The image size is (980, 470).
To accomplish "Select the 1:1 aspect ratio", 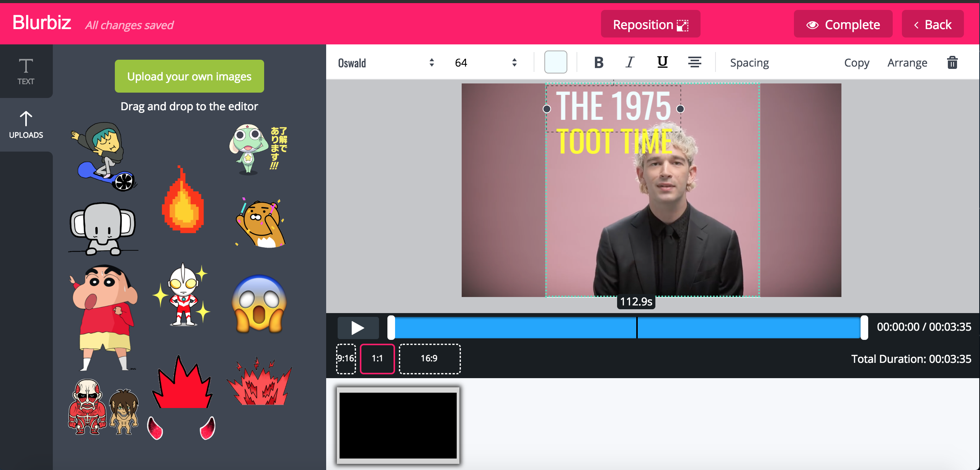I will tap(377, 359).
